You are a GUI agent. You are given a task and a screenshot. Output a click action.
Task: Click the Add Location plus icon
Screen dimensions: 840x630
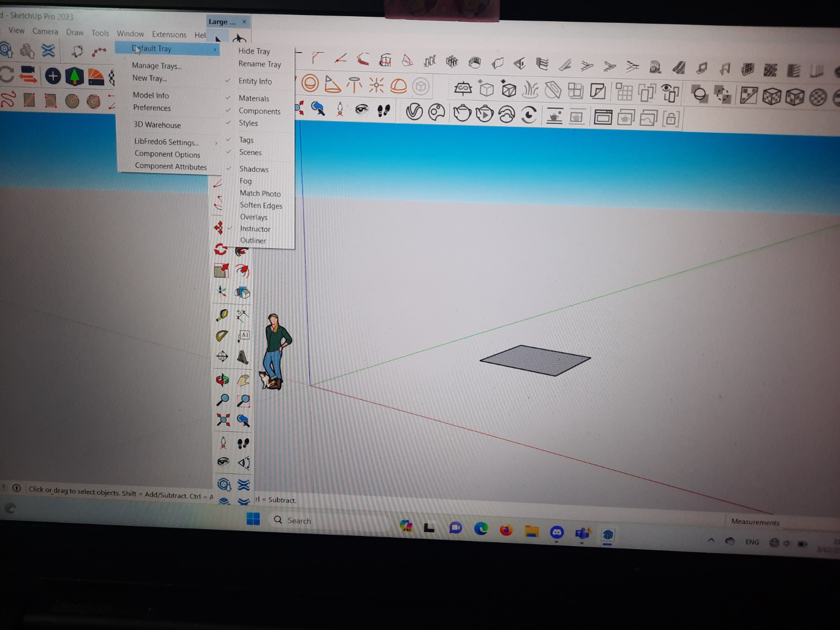tap(53, 76)
